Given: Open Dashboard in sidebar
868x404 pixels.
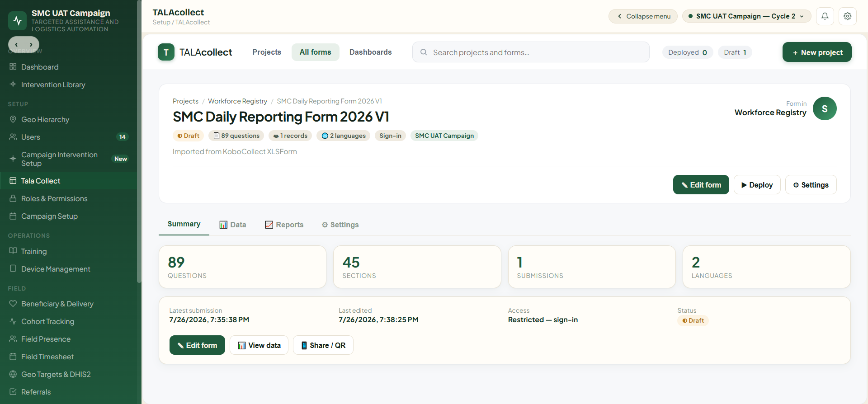Looking at the screenshot, I should [x=68, y=67].
